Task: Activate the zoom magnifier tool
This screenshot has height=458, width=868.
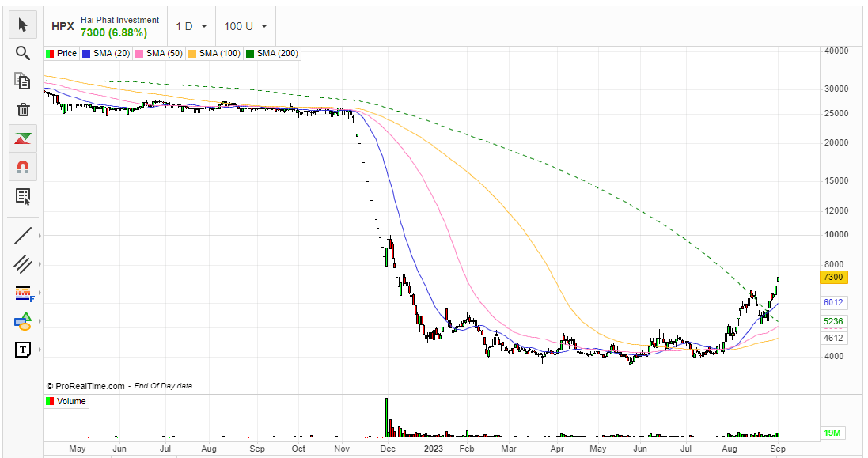Action: tap(23, 53)
